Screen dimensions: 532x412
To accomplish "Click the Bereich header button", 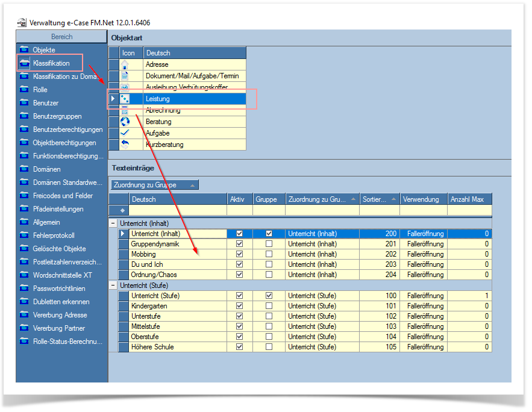I will pos(61,37).
